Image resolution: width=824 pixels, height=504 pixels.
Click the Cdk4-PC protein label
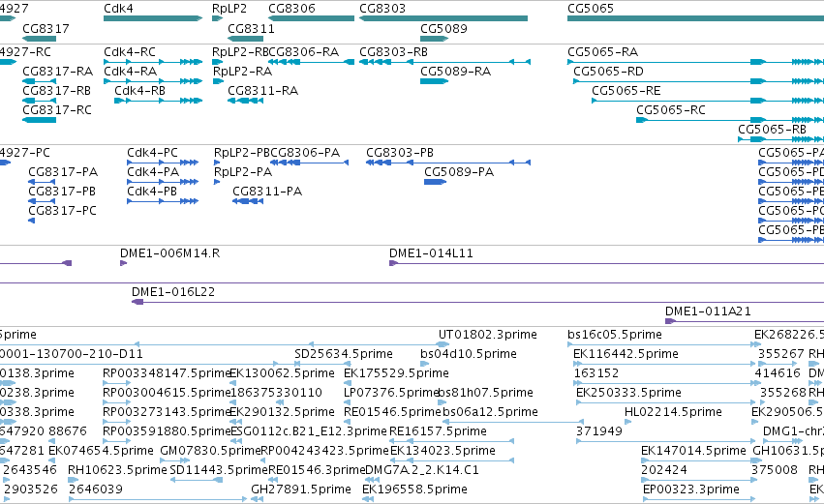[152, 153]
